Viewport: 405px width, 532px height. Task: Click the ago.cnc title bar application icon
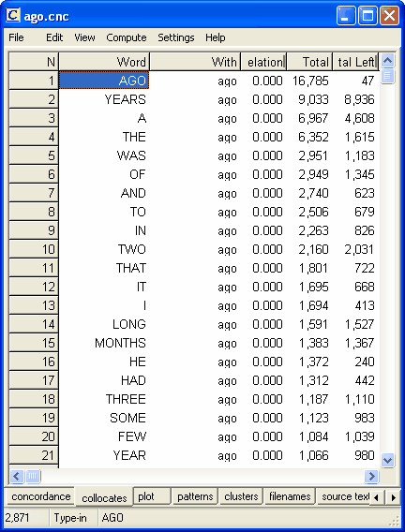13,15
